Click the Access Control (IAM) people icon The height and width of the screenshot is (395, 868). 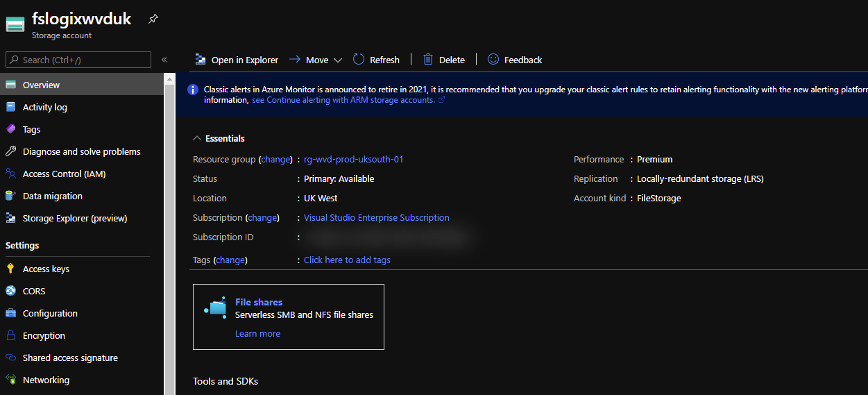pyautogui.click(x=10, y=174)
